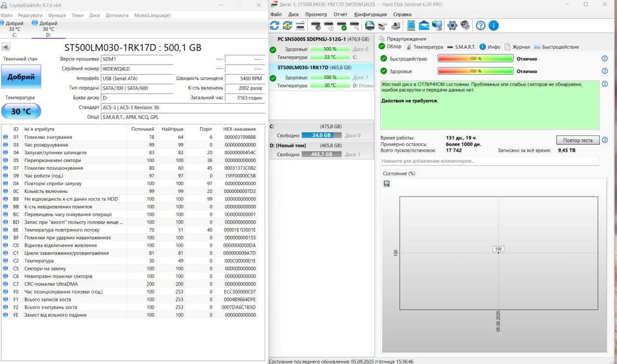Click the left arrow previous disk button in CrystalDiskInfo
Screen dimensions: 617x364
(6, 47)
